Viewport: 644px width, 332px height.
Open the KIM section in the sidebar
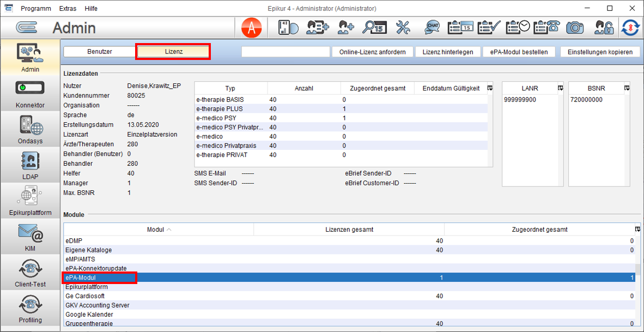29,236
